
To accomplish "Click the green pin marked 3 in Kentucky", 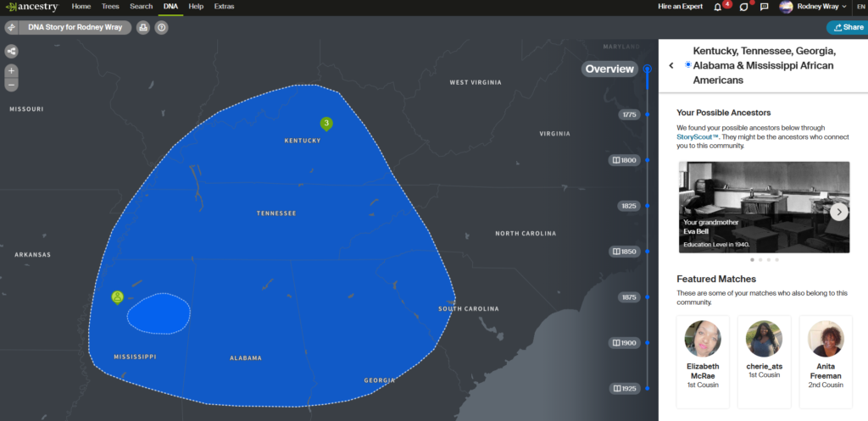I will 326,124.
